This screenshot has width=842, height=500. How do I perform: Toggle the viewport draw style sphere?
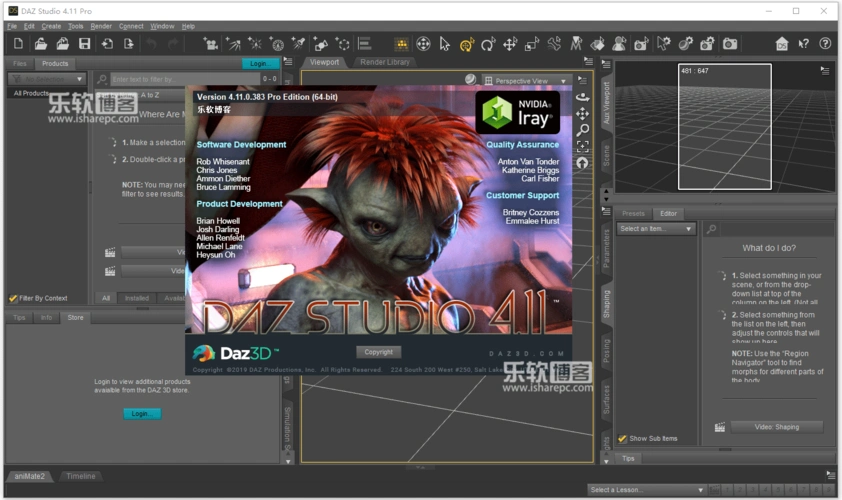coord(470,79)
